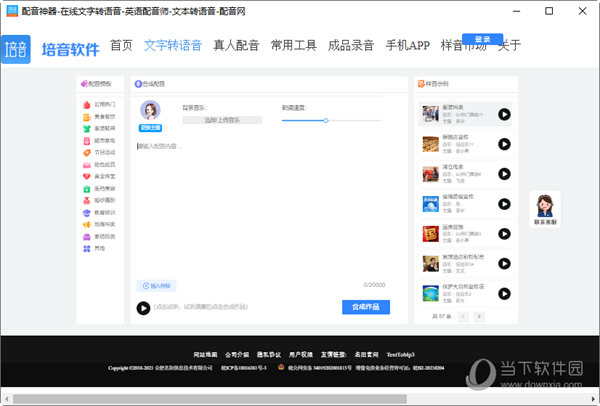Image resolution: width=600 pixels, height=406 pixels.
Task: Click the 0/20000 character counter text
Action: (x=374, y=285)
